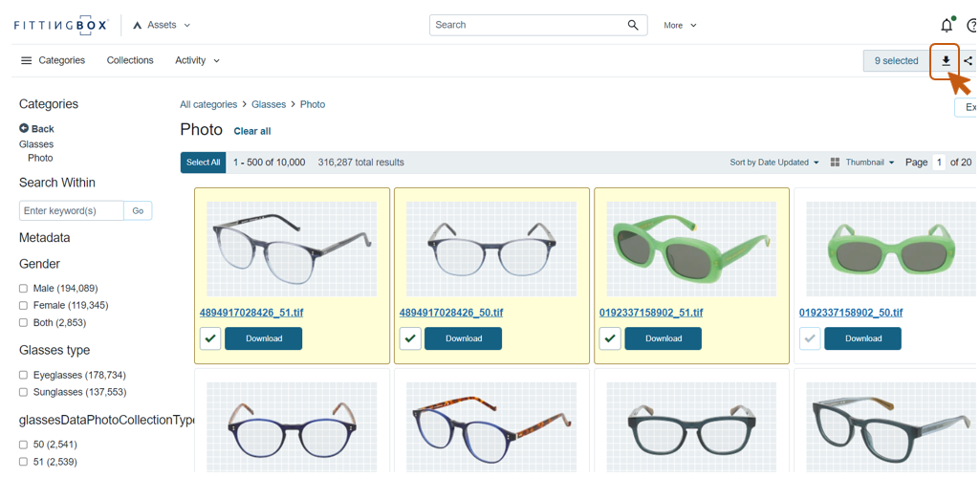980x478 pixels.
Task: Deselect the 0192337158902_51.tif checkbox
Action: [x=610, y=338]
